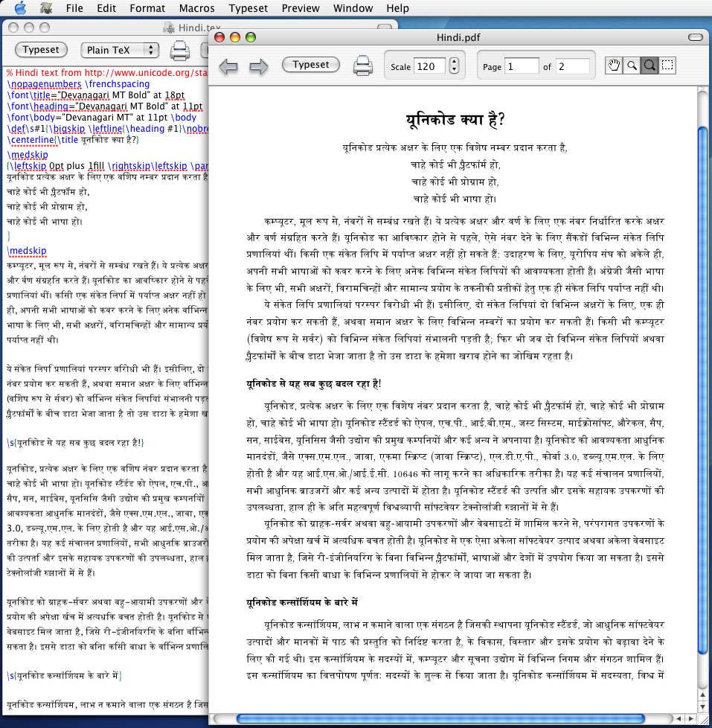Open the Macros menu

(x=197, y=8)
